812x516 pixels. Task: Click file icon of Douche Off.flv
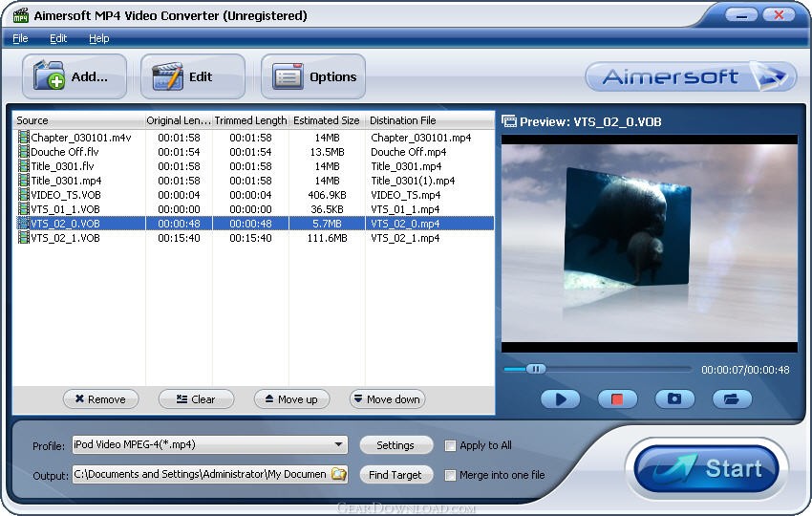point(23,152)
